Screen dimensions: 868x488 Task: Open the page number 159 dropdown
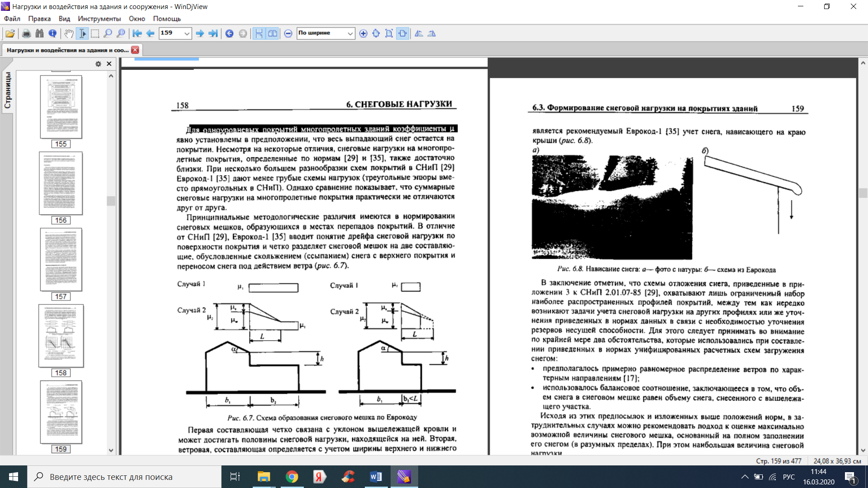tap(187, 33)
